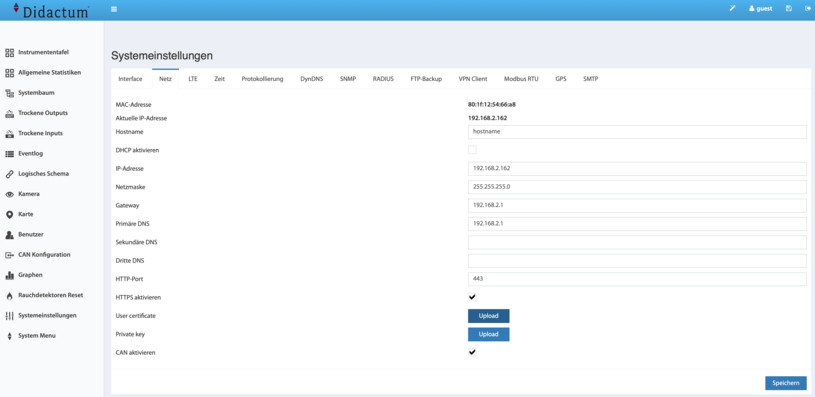Image resolution: width=815 pixels, height=397 pixels.
Task: Toggle the hamburger sidebar menu icon
Action: [x=114, y=9]
